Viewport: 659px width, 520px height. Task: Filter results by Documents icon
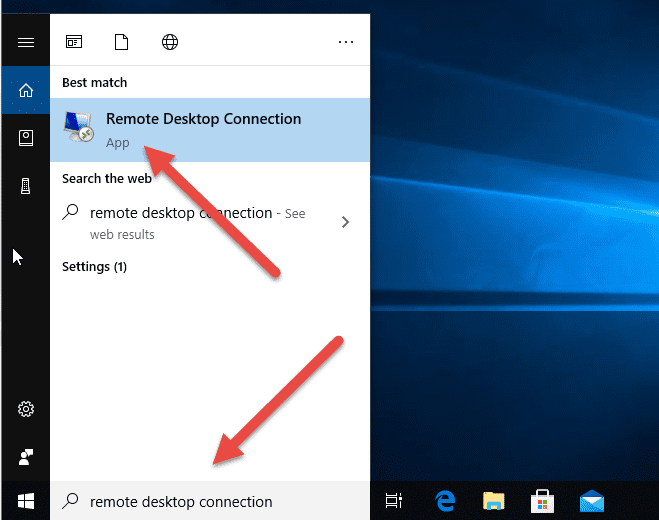coord(121,42)
